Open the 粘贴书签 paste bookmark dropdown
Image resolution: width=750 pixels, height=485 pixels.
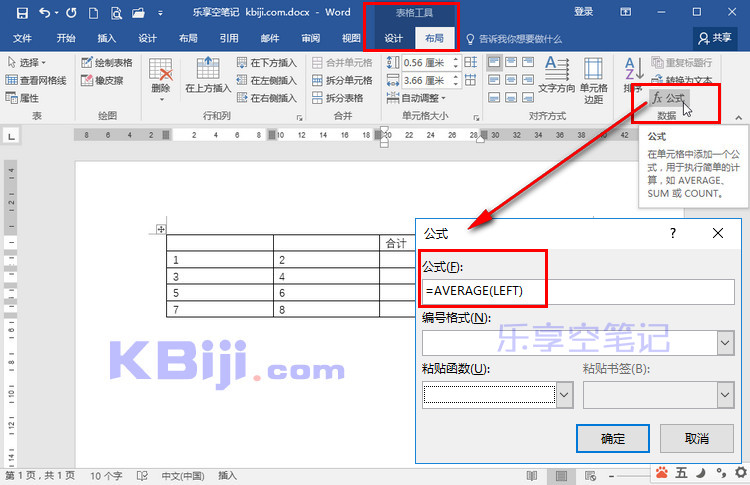[725, 395]
